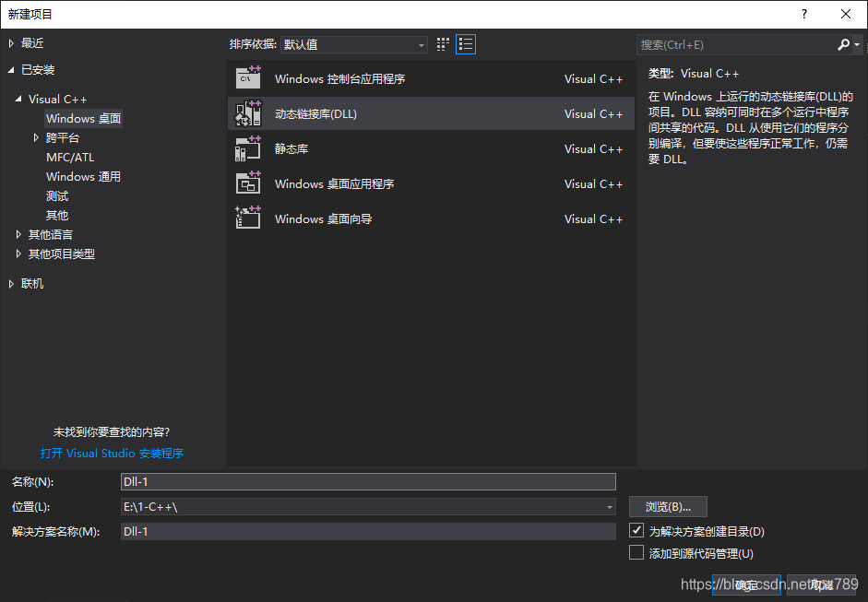Image resolution: width=868 pixels, height=602 pixels.
Task: Confirm with the 确定 button
Action: click(x=746, y=584)
